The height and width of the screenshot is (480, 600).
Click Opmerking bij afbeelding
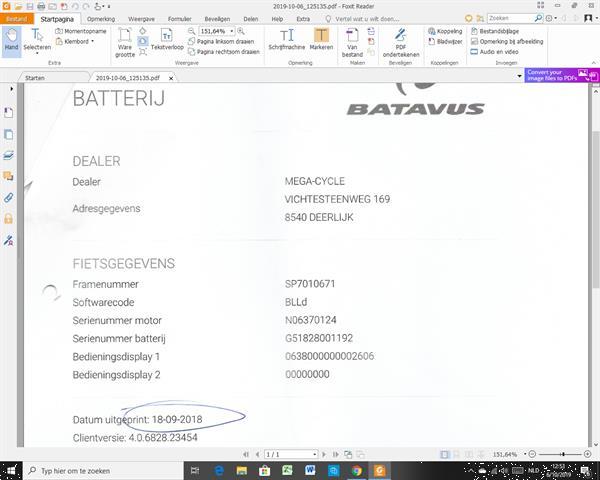click(x=507, y=41)
